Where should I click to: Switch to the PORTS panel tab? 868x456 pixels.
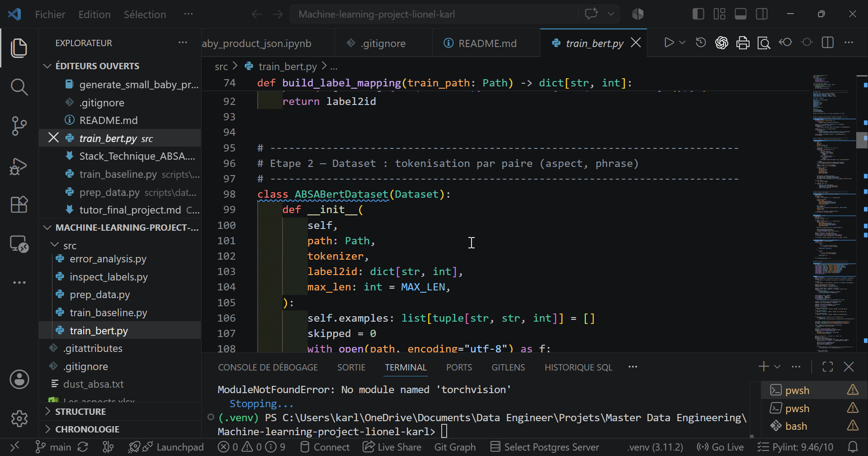point(459,367)
